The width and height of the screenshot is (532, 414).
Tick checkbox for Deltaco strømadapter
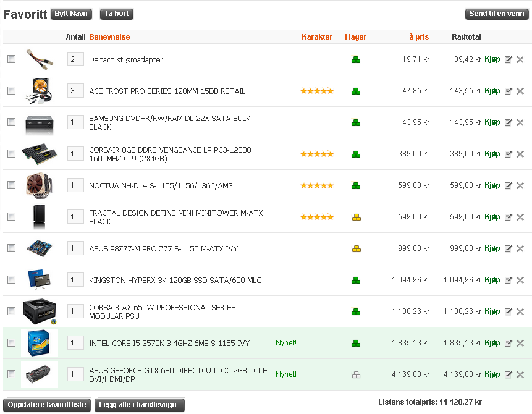coord(12,59)
